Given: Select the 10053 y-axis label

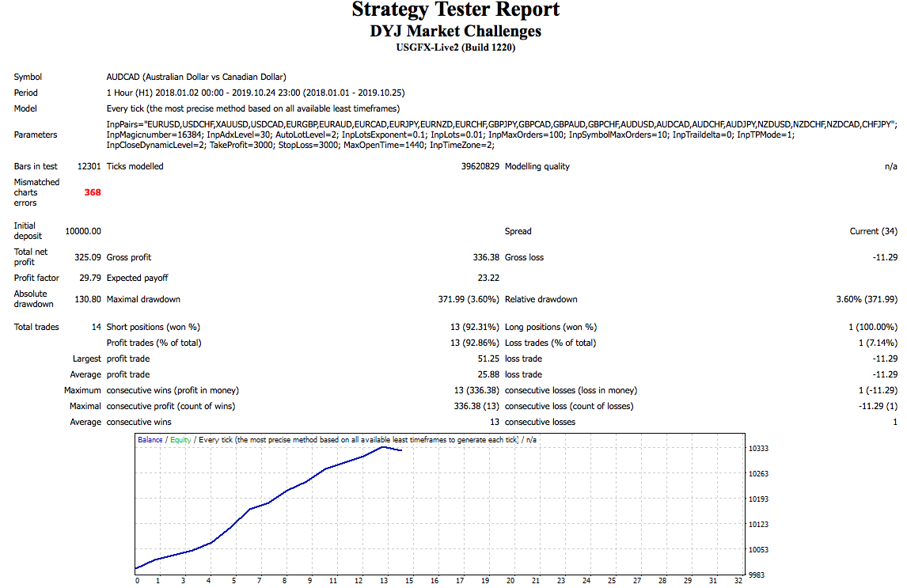Looking at the screenshot, I should (x=758, y=550).
